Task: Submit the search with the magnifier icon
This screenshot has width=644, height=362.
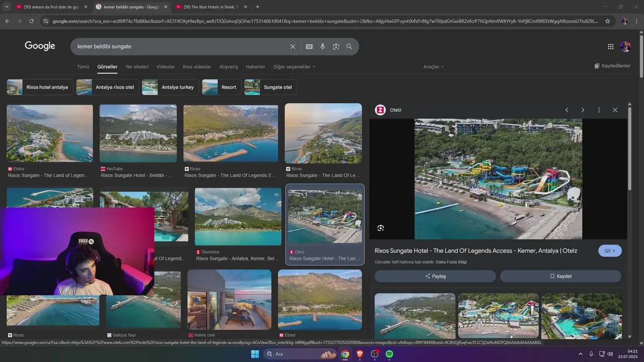Action: coord(349,46)
